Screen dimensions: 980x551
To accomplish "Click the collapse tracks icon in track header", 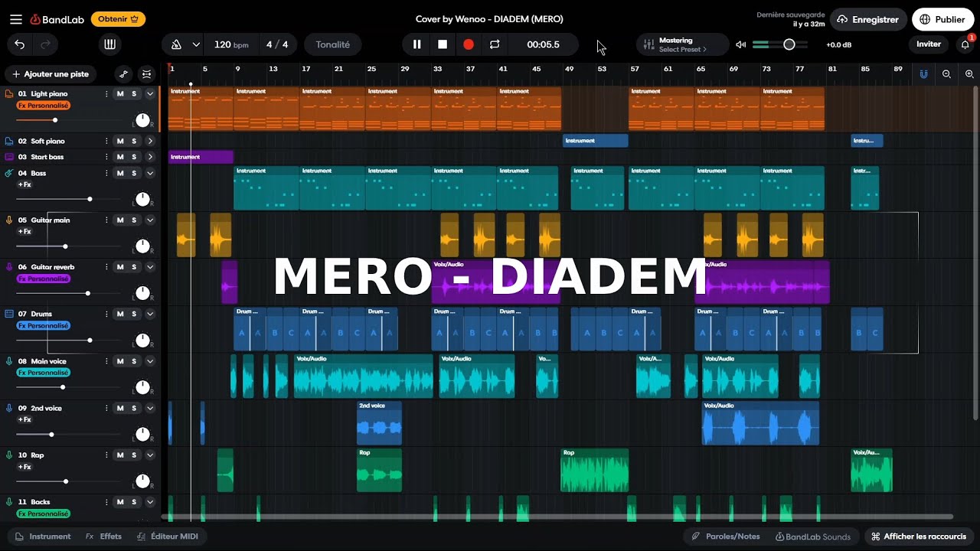I will tap(147, 74).
